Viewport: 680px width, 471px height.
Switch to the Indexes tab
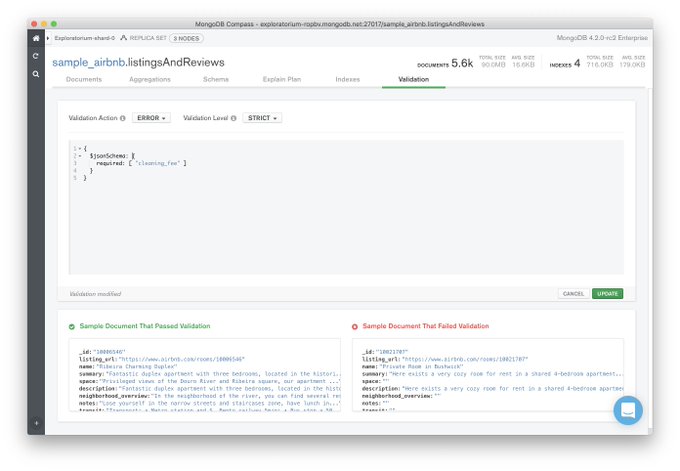pyautogui.click(x=348, y=79)
